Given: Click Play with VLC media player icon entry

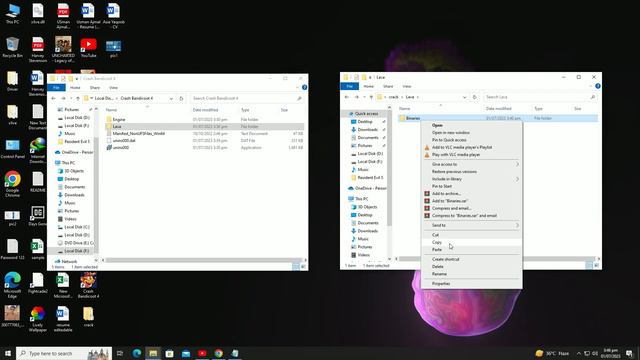Looking at the screenshot, I should 427,155.
